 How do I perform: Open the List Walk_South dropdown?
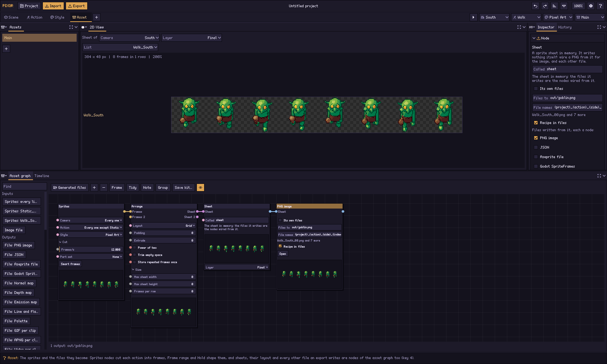pyautogui.click(x=120, y=47)
